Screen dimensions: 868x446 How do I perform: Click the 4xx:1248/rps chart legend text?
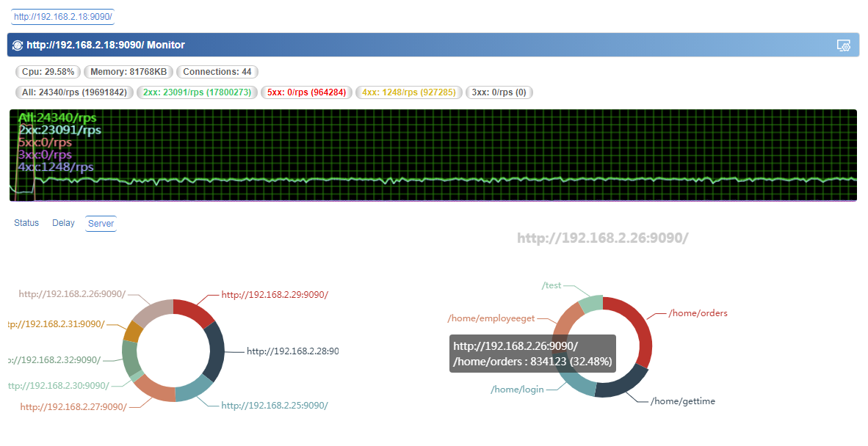(x=55, y=167)
